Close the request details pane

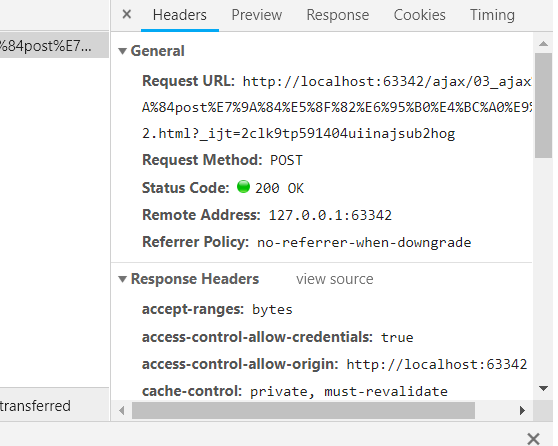pos(127,15)
